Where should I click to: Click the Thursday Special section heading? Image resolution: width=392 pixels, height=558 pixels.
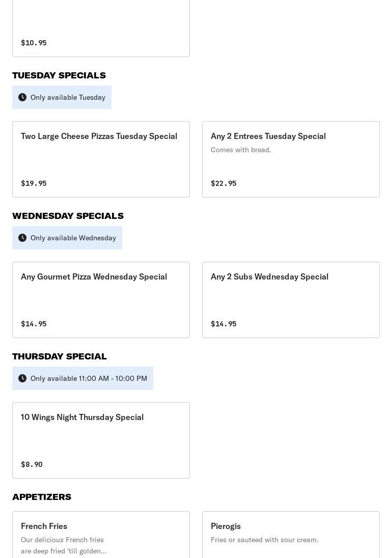point(60,356)
